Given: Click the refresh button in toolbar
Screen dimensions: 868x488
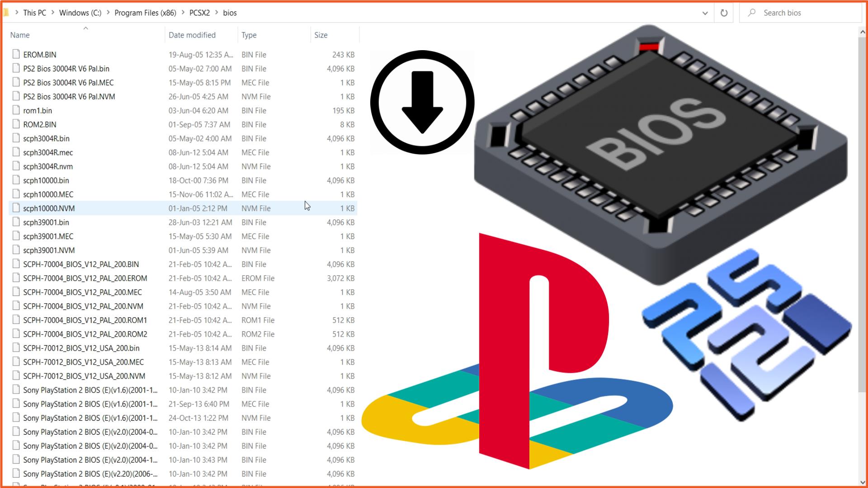Looking at the screenshot, I should [x=724, y=13].
